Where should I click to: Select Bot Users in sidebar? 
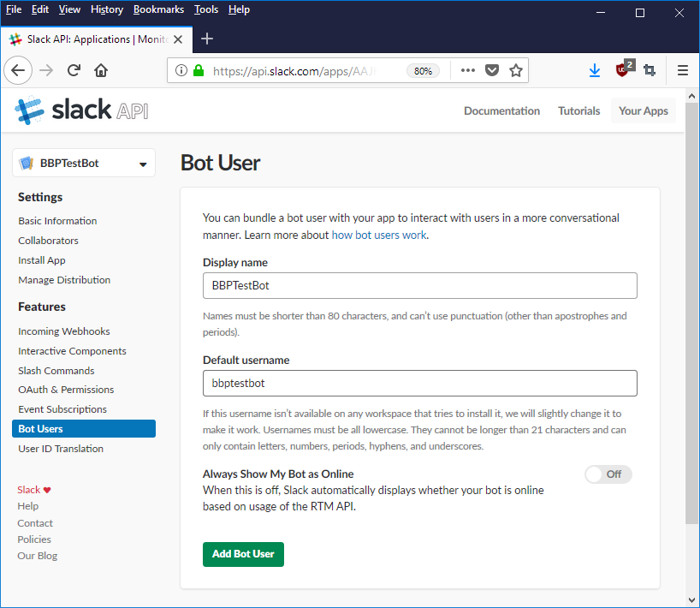tap(84, 428)
